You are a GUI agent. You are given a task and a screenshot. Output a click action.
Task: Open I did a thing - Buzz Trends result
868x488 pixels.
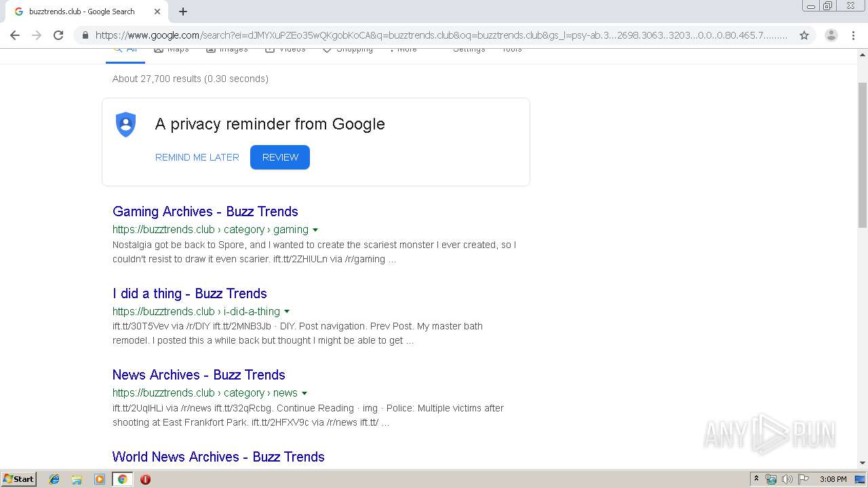click(190, 293)
